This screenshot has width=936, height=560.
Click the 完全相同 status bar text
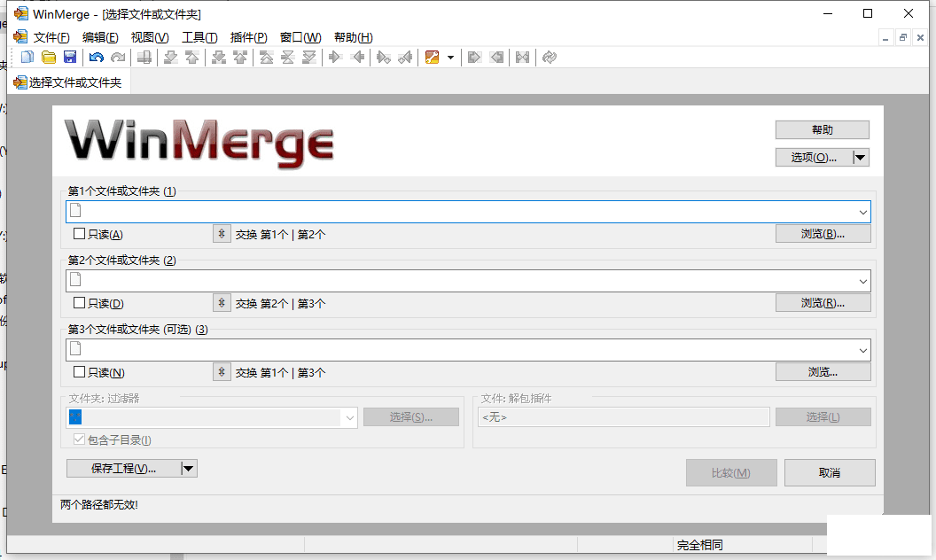pos(699,545)
